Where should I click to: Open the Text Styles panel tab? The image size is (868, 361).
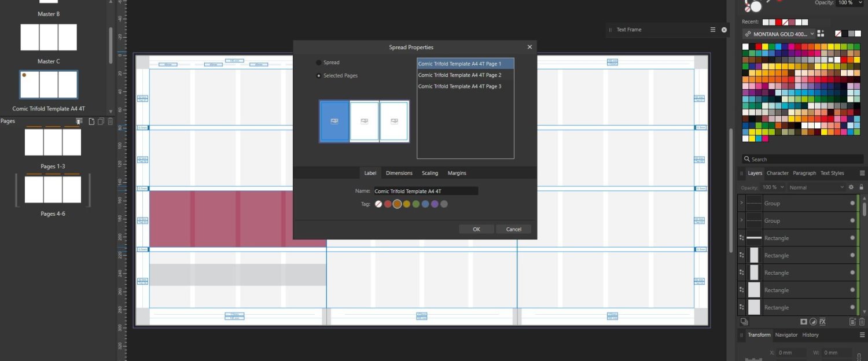(832, 173)
